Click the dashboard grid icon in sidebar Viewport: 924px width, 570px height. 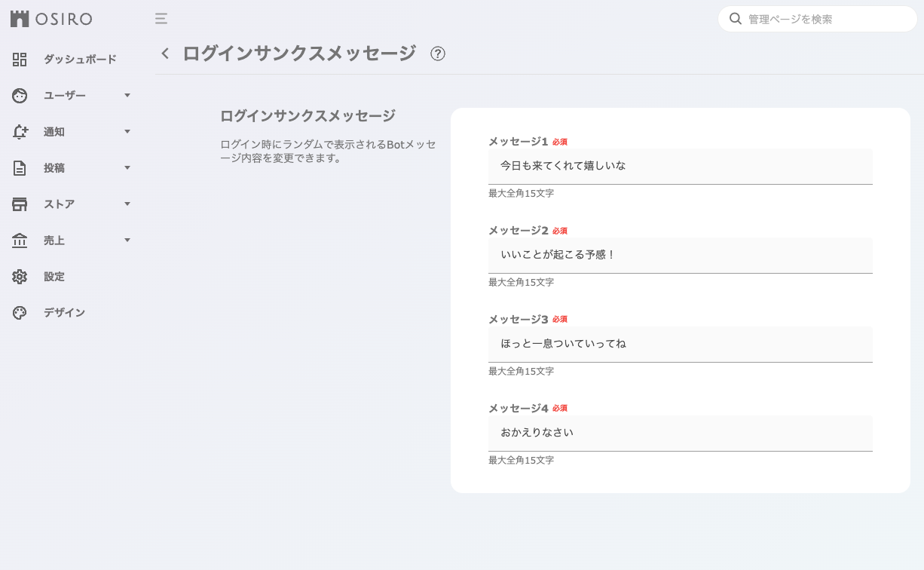coord(20,59)
